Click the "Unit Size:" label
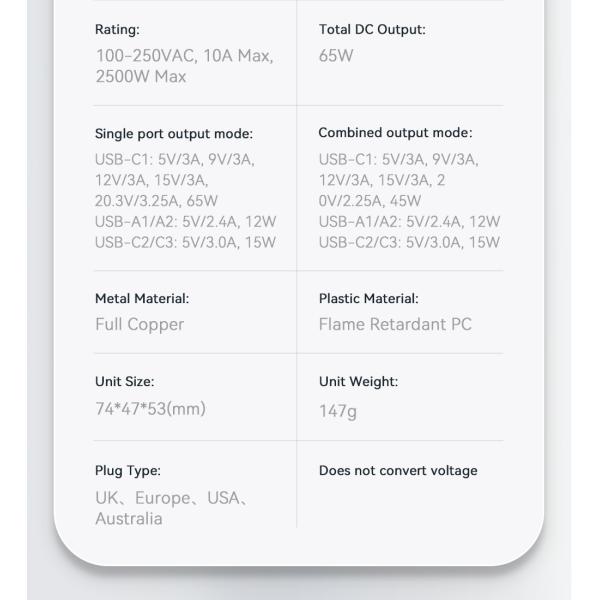The image size is (600, 600). 124,381
